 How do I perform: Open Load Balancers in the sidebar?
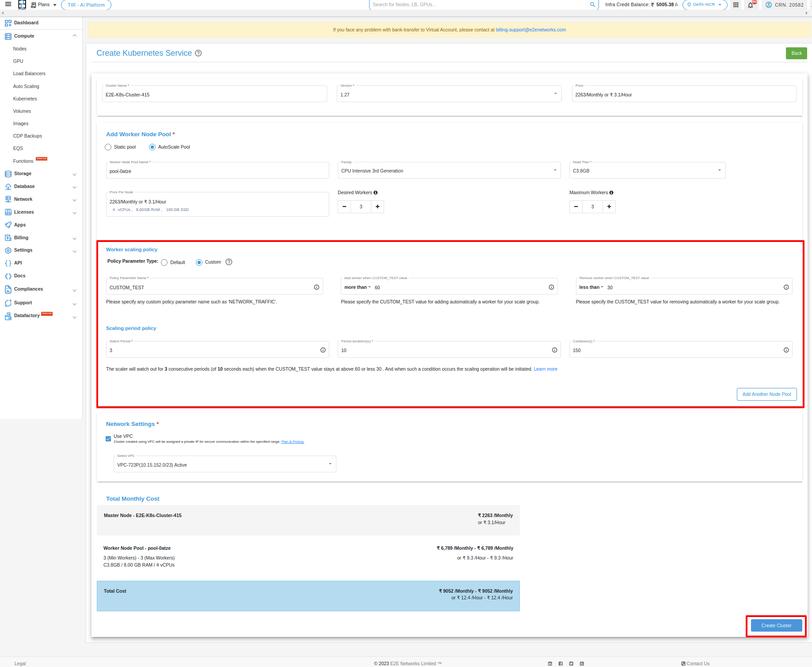coord(29,73)
